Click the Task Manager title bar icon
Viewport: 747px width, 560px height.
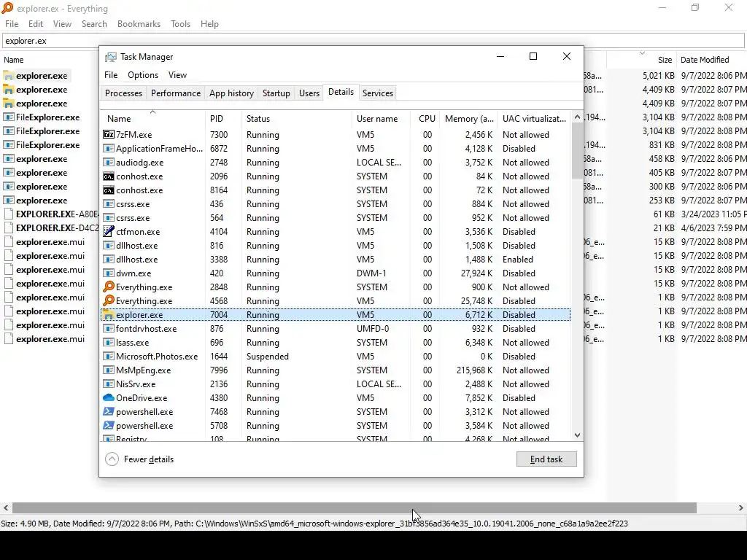pyautogui.click(x=111, y=57)
